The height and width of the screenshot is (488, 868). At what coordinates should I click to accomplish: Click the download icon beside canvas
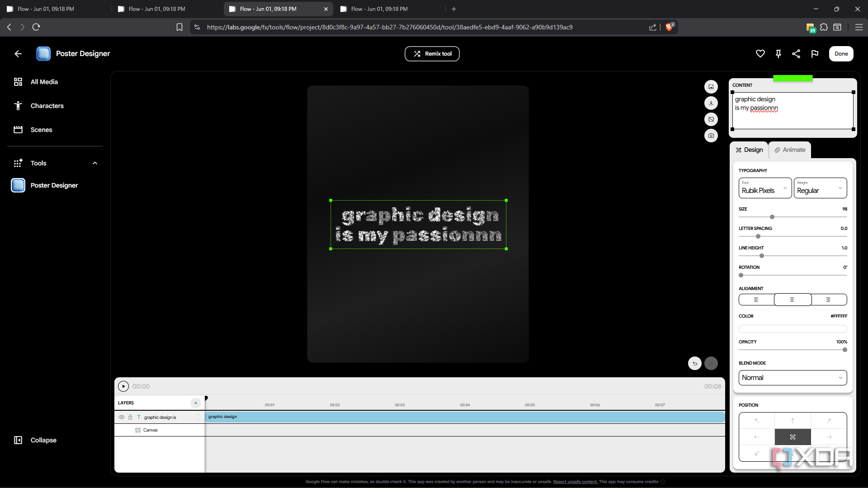[x=711, y=103]
